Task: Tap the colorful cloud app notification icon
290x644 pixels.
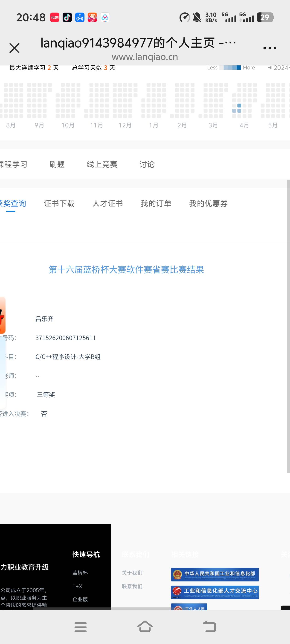Action: click(105, 17)
